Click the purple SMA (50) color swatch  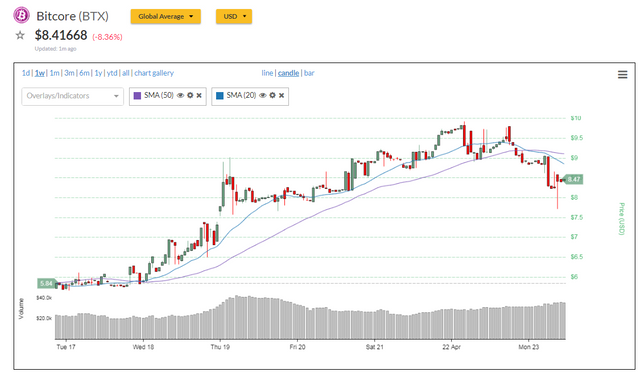(138, 96)
